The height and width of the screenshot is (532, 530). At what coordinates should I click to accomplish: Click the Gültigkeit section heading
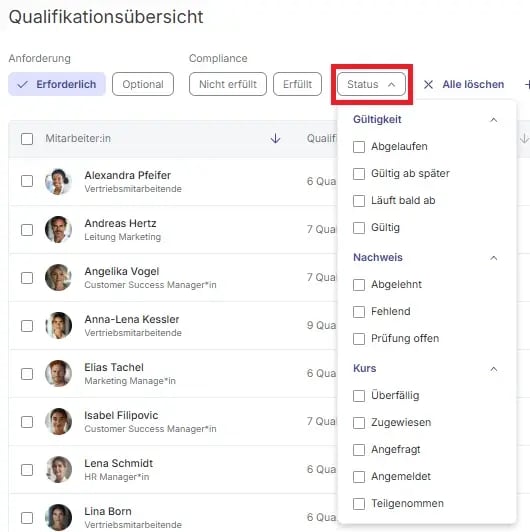coord(377,119)
